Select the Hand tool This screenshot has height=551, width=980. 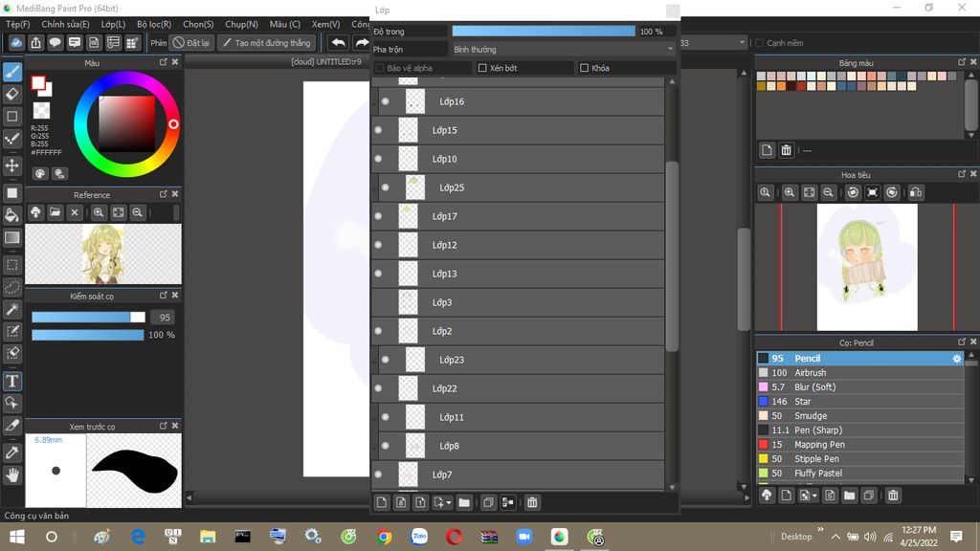coord(11,475)
